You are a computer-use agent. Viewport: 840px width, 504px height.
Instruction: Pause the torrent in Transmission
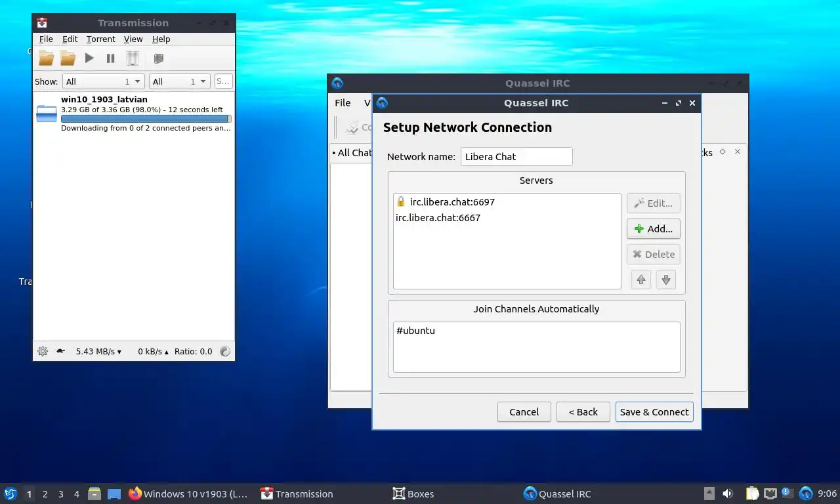[110, 58]
